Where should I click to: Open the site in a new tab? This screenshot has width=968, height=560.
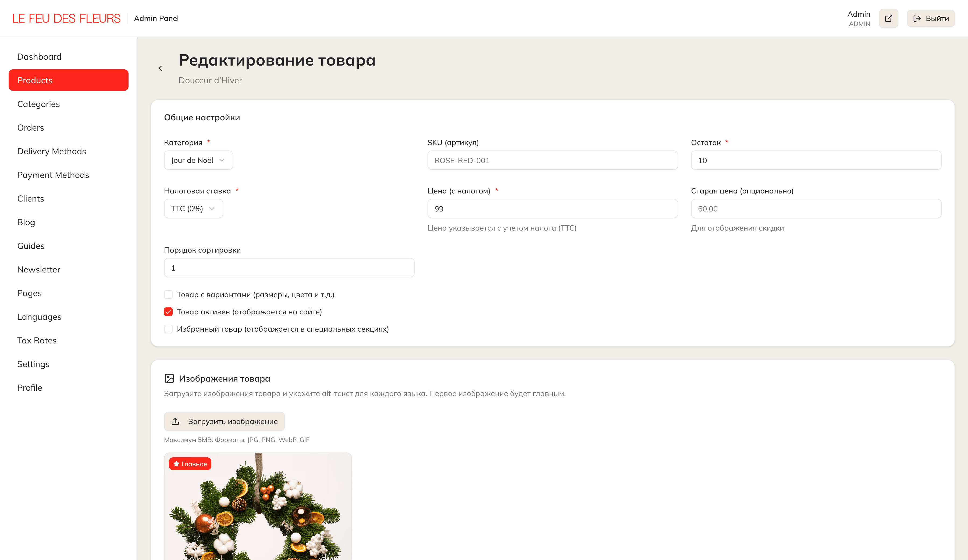(x=888, y=18)
